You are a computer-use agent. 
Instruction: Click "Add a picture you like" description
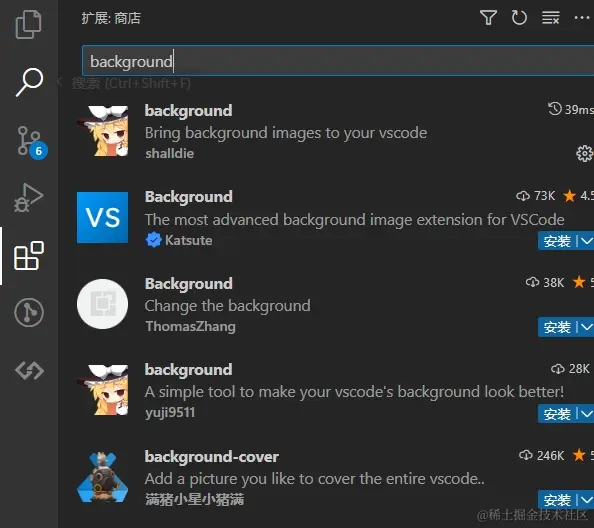314,479
